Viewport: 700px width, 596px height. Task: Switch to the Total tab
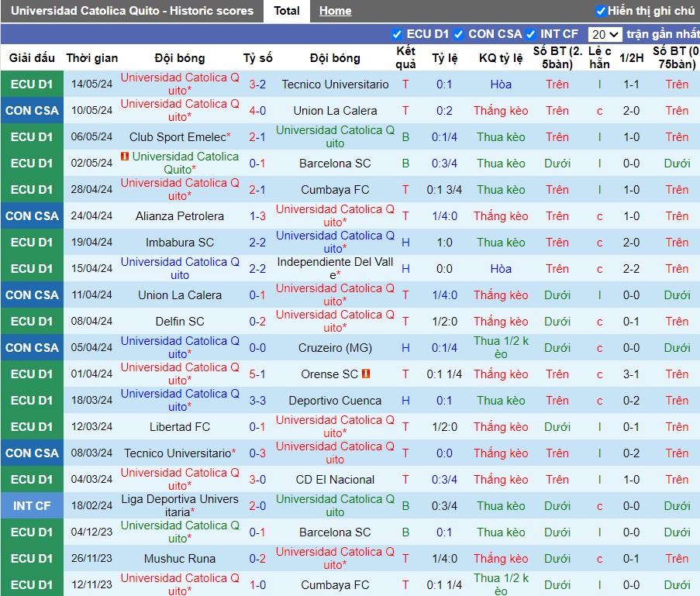click(287, 11)
